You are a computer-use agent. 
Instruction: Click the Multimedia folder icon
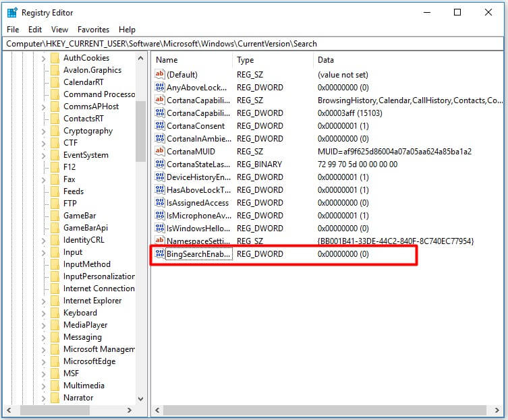(55, 386)
